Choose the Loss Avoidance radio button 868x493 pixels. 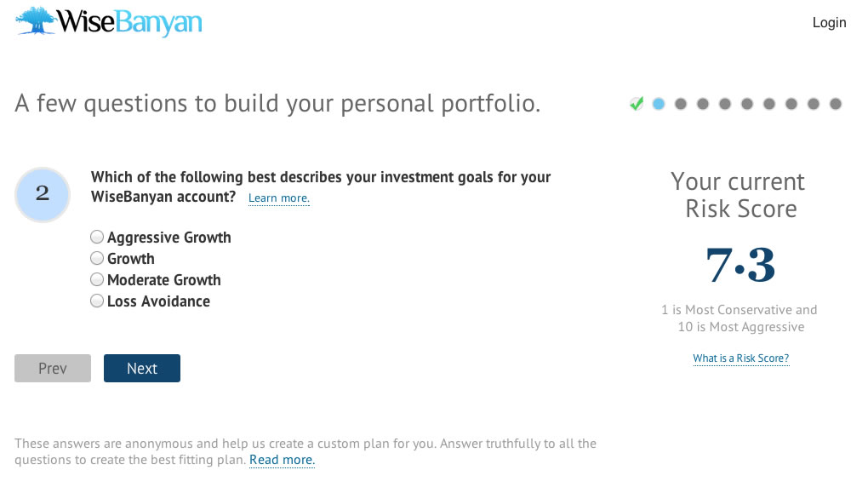[x=97, y=301]
